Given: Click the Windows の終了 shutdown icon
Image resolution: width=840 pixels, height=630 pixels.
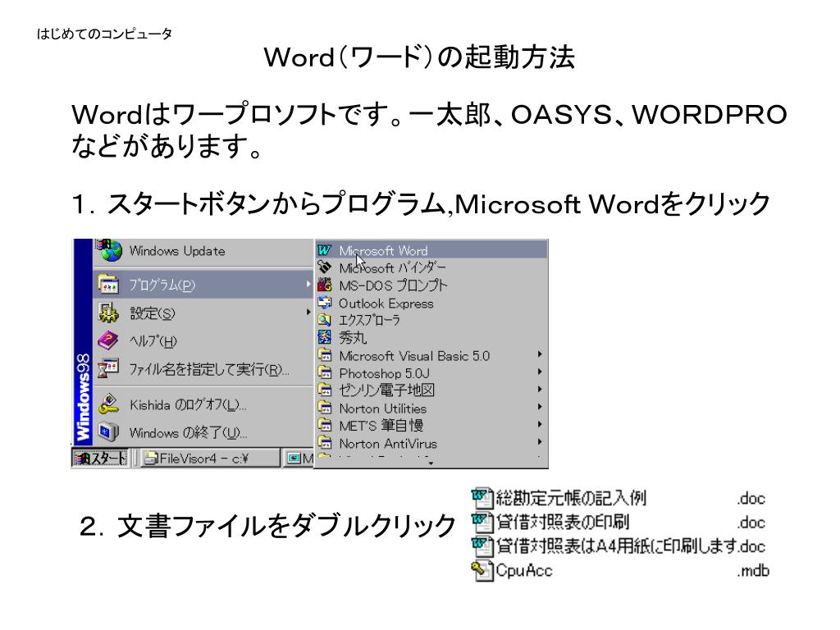Looking at the screenshot, I should tap(108, 432).
